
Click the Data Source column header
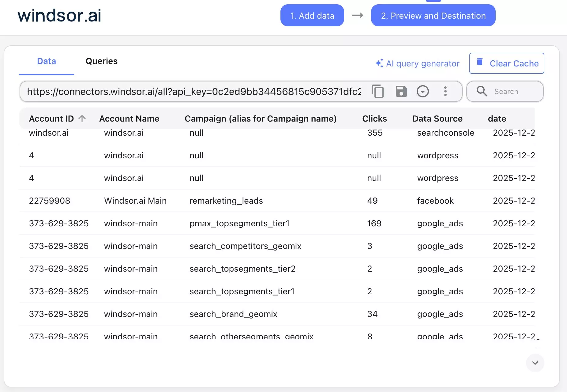pos(437,119)
